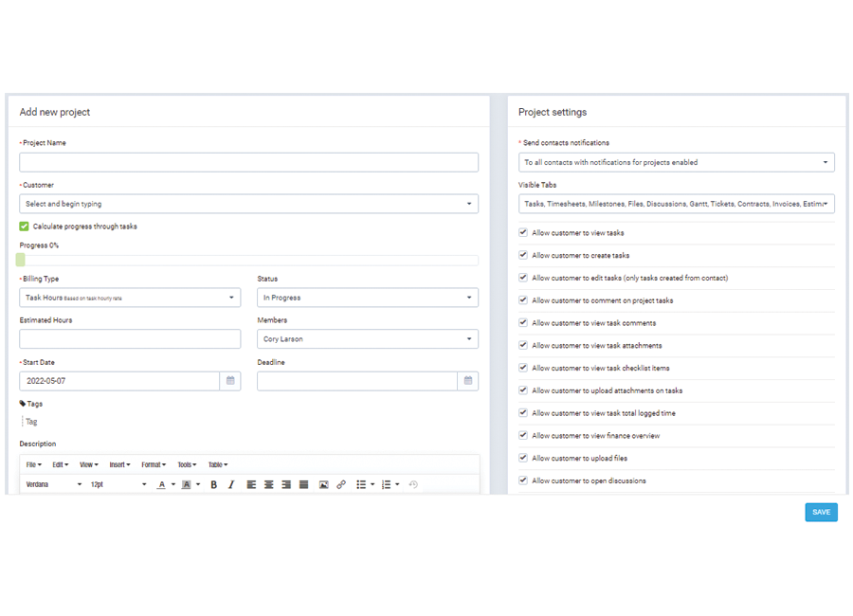Open the Format menu in the editor
The image size is (853, 616).
pyautogui.click(x=153, y=464)
